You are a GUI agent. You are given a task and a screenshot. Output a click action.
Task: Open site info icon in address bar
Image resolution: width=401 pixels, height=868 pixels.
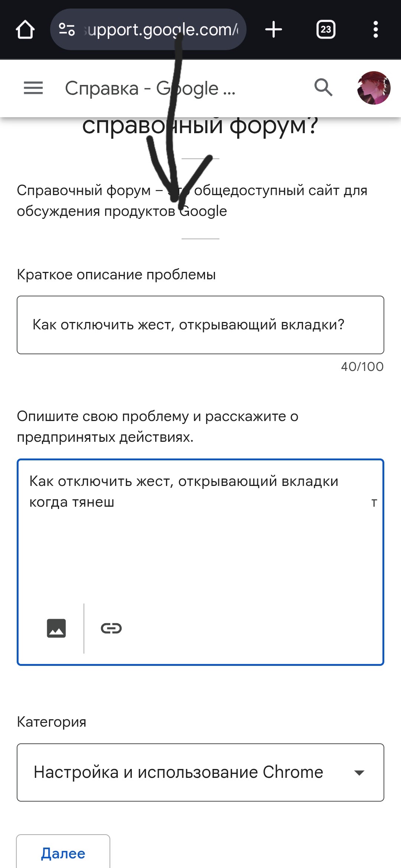67,29
